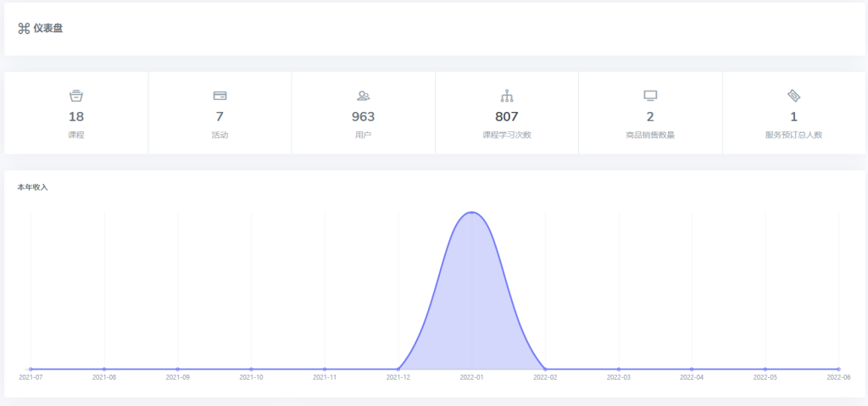868x406 pixels.
Task: Click the monitor icon above 商品销售数量
Action: coord(650,96)
